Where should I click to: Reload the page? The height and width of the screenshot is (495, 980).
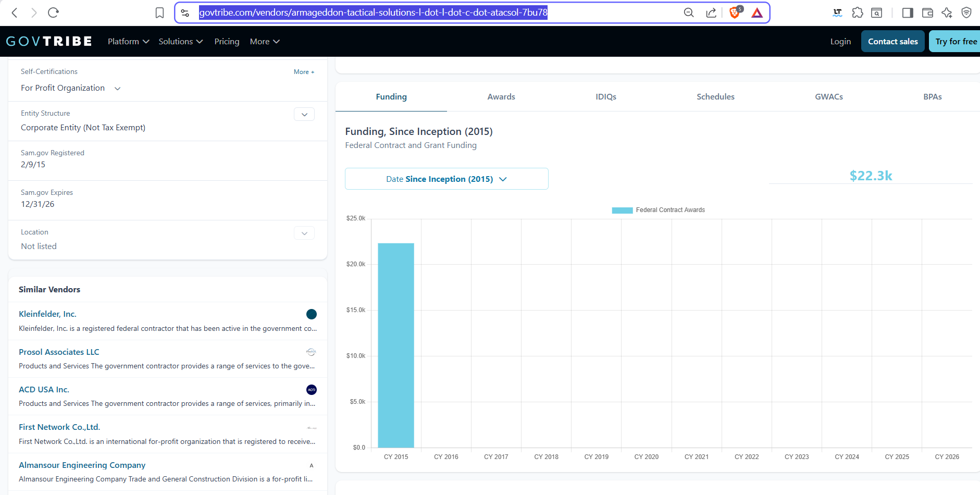point(53,13)
